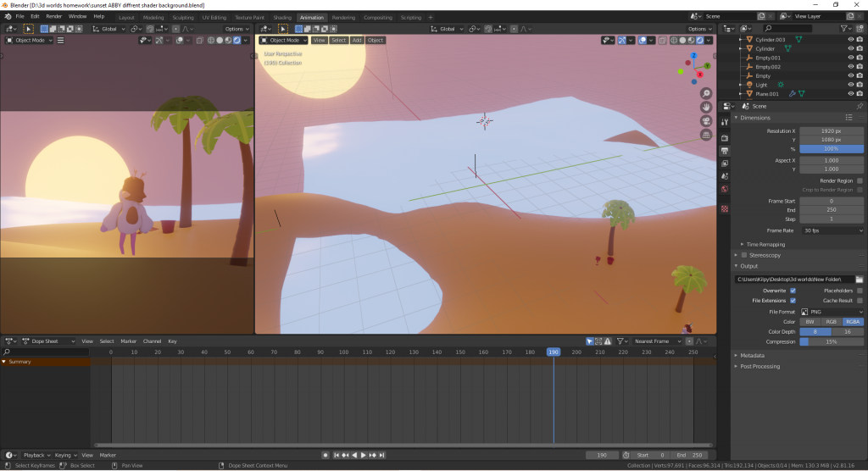Toggle camera view gizmo in viewport
Viewport: 868px width, 471px height.
click(706, 121)
